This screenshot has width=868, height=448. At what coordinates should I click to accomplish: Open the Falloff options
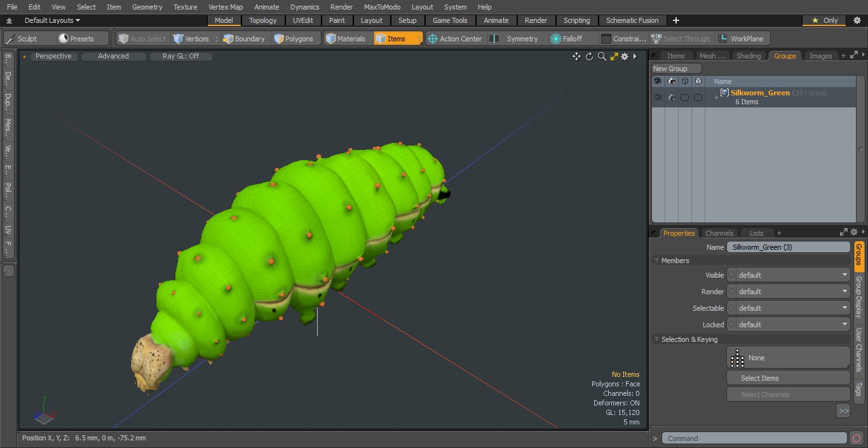tap(573, 39)
